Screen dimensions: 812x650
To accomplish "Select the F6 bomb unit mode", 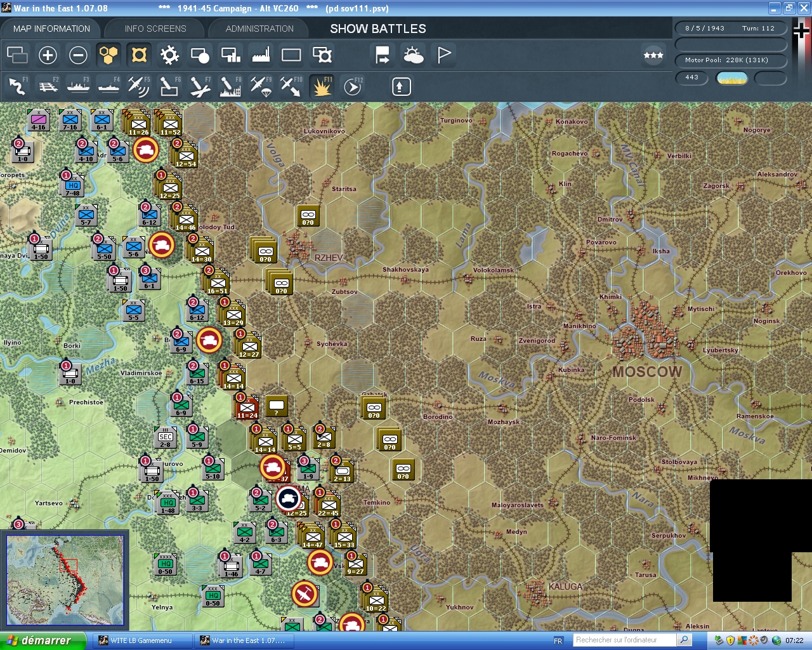I will [x=169, y=86].
